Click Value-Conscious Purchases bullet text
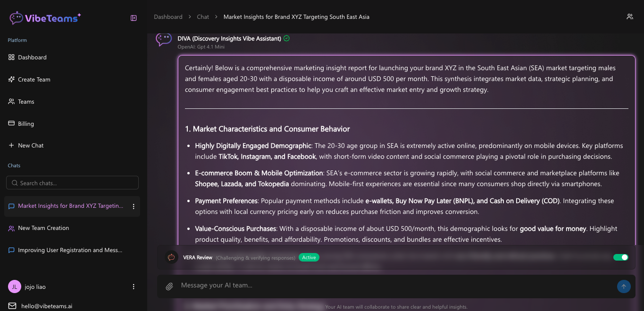644x311 pixels. pos(235,229)
